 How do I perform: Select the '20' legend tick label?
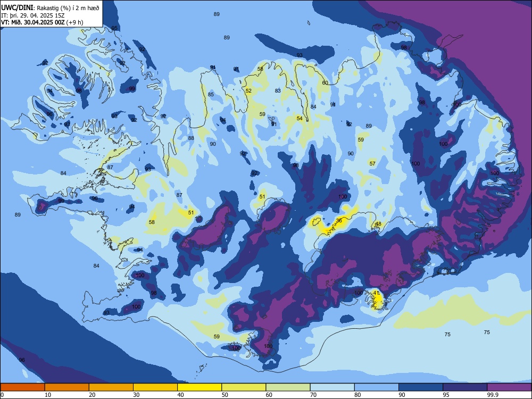coord(92,395)
